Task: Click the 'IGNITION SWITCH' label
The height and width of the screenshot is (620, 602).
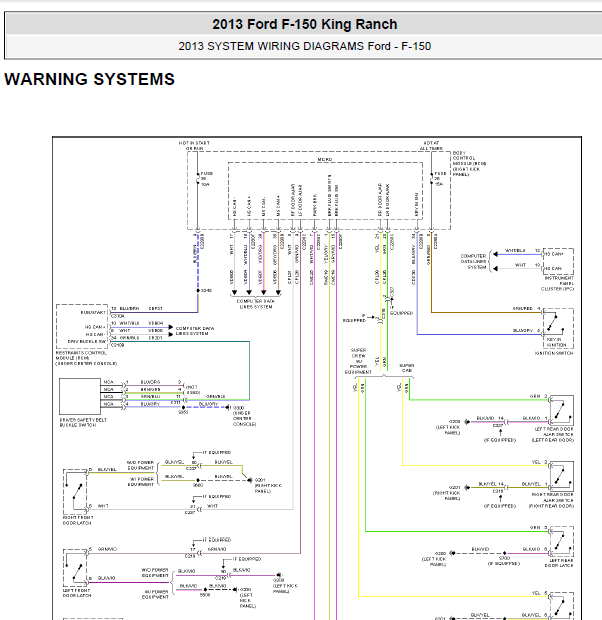Action: point(554,353)
